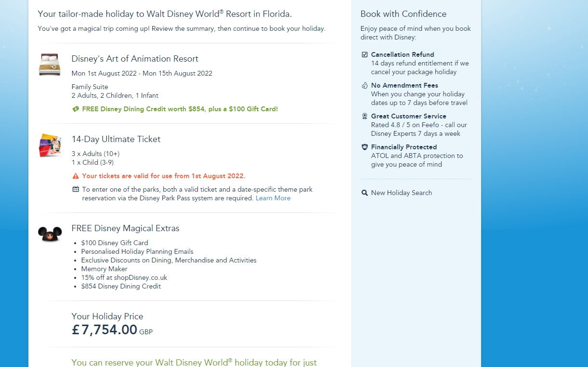
Task: Click Personalised Holiday Planning Emails bullet
Action: (x=137, y=251)
